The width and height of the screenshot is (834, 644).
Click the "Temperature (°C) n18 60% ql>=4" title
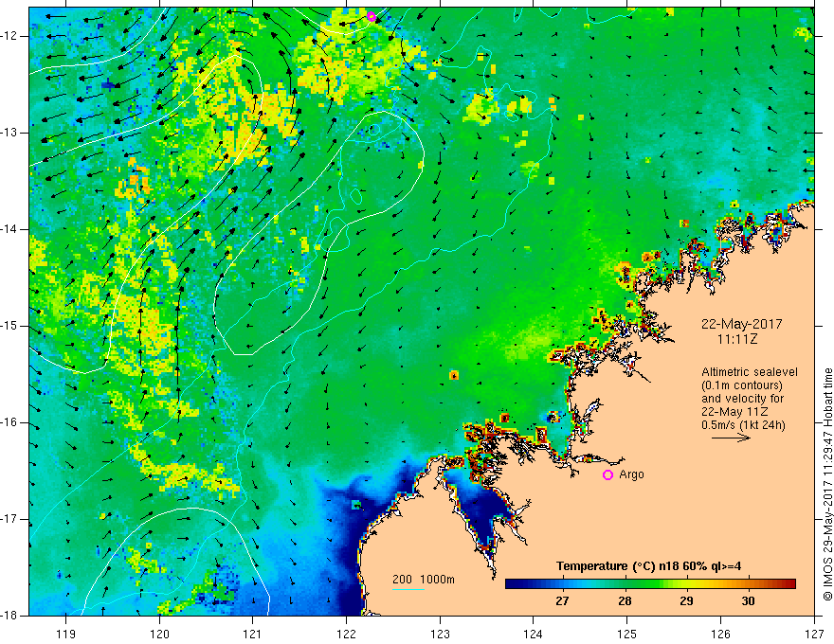click(648, 566)
